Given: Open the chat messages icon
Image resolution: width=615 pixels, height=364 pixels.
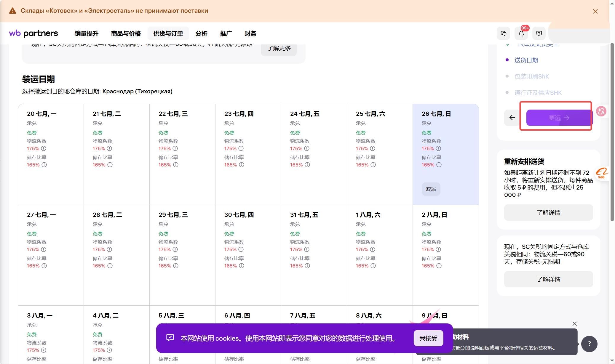Looking at the screenshot, I should tap(503, 33).
